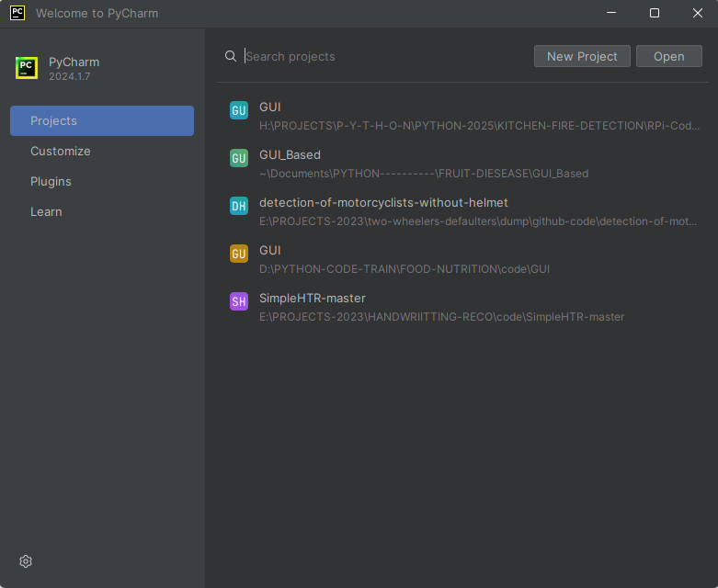Click the DH project icon
Viewport: 718px width, 588px height.
pyautogui.click(x=239, y=206)
